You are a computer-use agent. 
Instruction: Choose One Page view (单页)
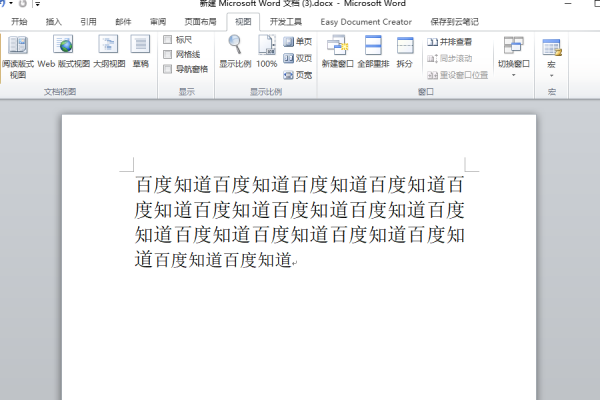(x=298, y=41)
